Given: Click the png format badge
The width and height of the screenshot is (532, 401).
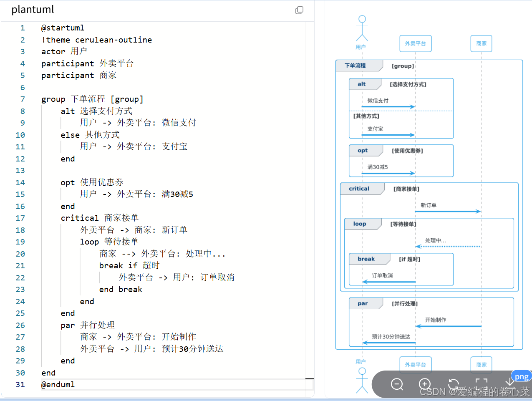Looking at the screenshot, I should pos(521,376).
